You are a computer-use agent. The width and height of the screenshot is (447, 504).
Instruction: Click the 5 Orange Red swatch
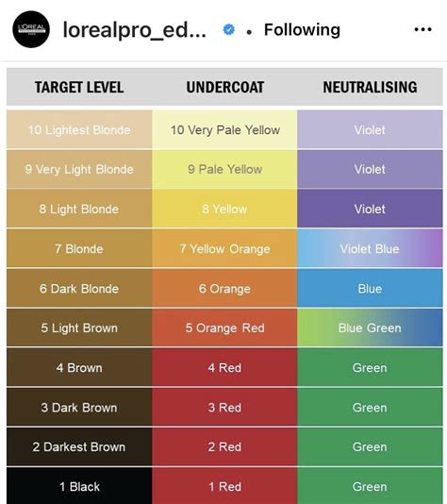tap(224, 328)
